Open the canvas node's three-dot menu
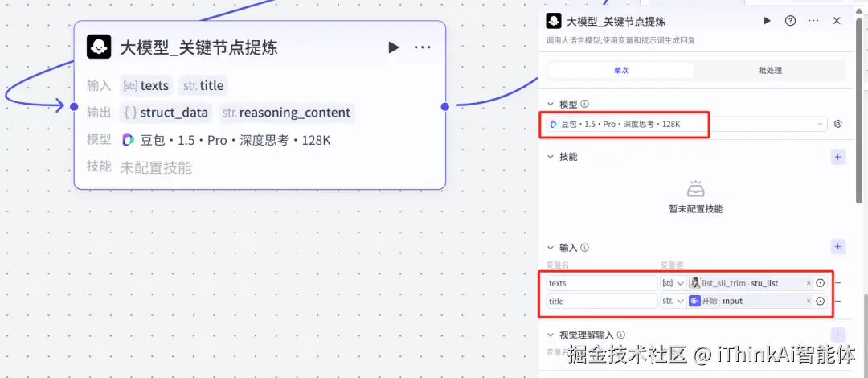This screenshot has height=378, width=868. [423, 47]
